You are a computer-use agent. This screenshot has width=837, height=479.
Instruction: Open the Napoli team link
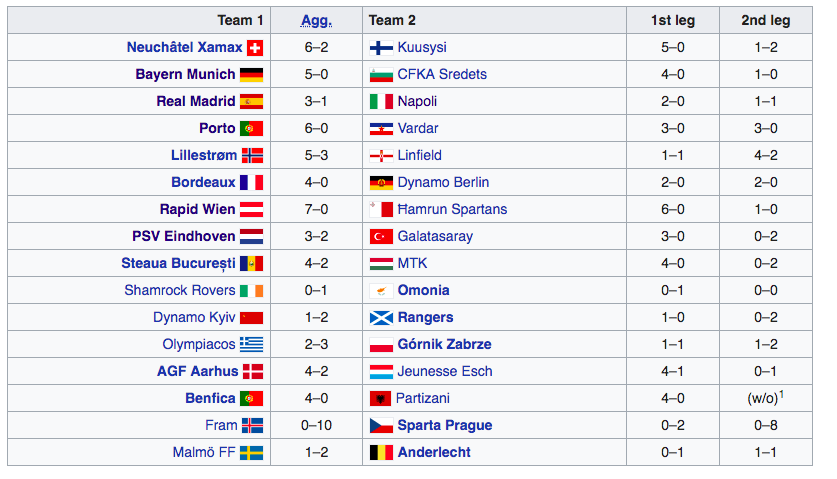tap(417, 101)
